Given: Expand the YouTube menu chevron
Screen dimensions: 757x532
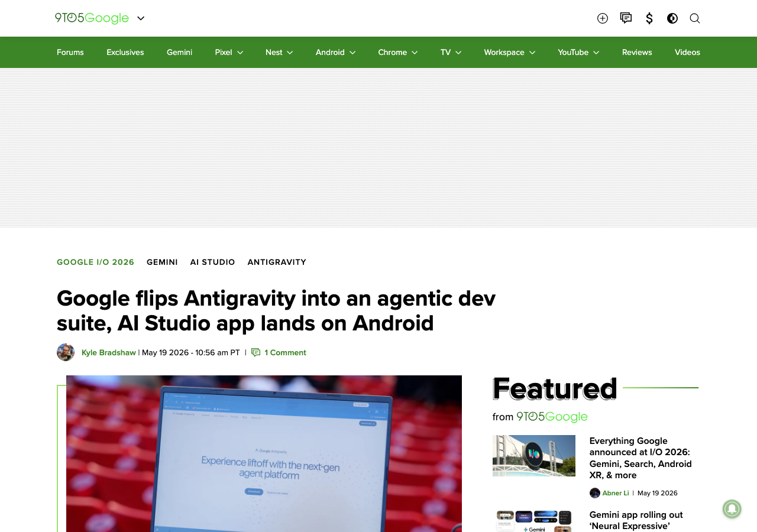Looking at the screenshot, I should pyautogui.click(x=596, y=53).
